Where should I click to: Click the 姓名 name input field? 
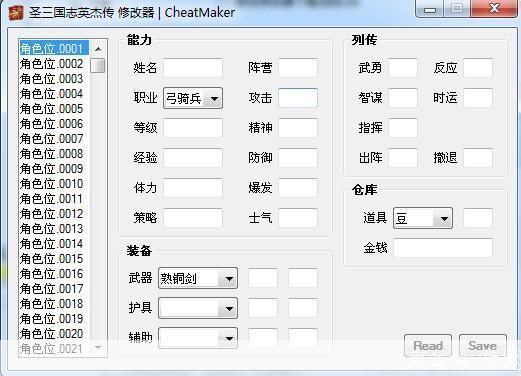point(193,68)
